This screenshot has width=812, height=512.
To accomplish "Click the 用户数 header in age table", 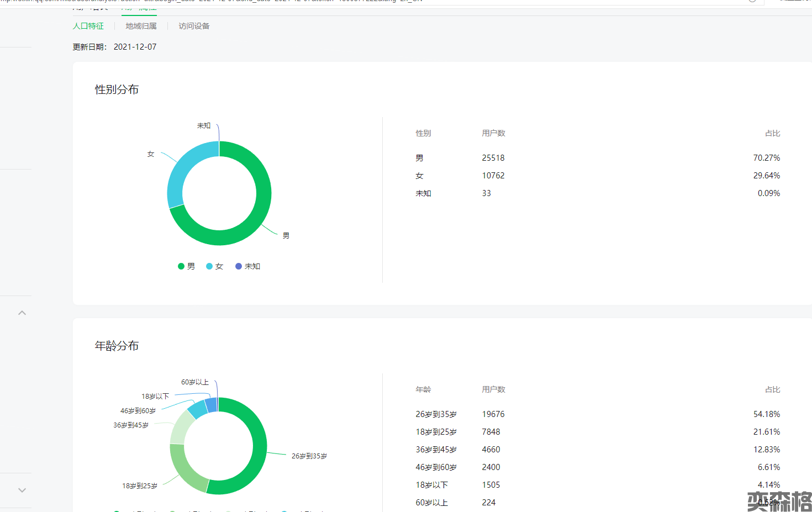I will (x=493, y=389).
